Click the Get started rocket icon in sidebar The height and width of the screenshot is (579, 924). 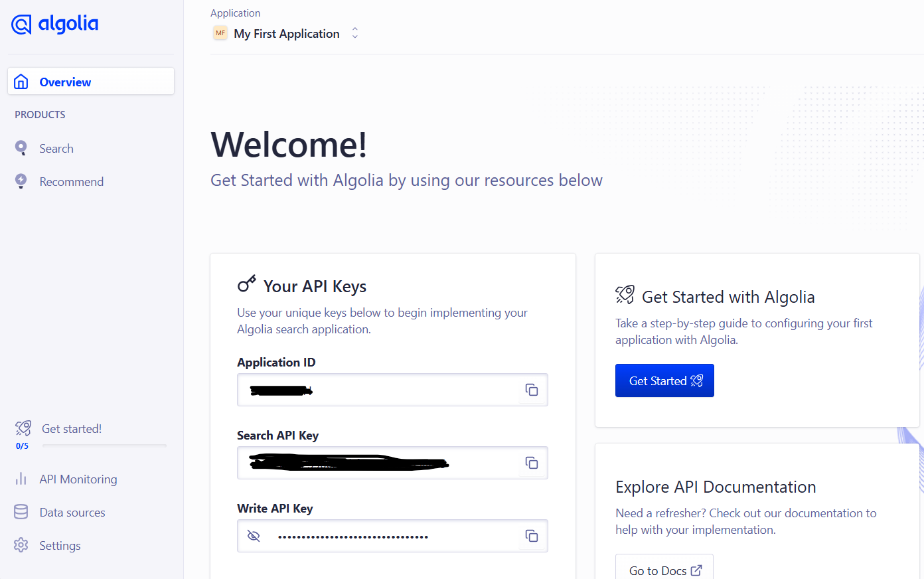tap(23, 428)
